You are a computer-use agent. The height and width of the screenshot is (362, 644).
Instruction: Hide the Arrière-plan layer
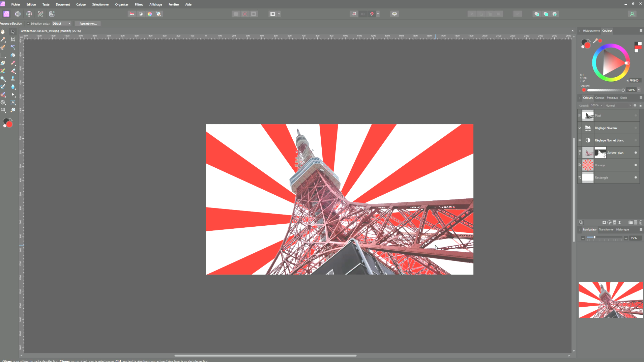[x=636, y=153]
